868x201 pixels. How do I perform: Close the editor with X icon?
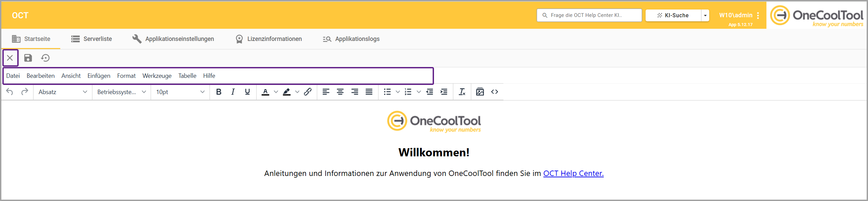pyautogui.click(x=10, y=58)
